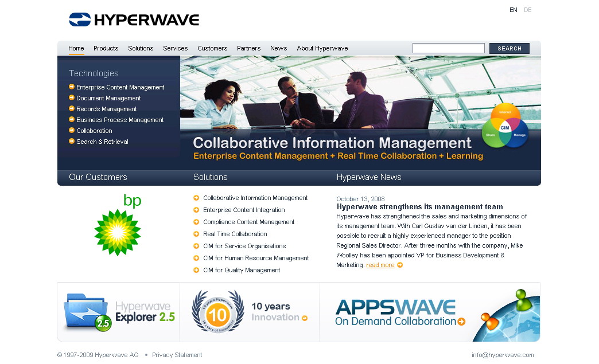Open CIM for Service Organisations link
Viewport: 599px width, 364px height.
coord(244,246)
